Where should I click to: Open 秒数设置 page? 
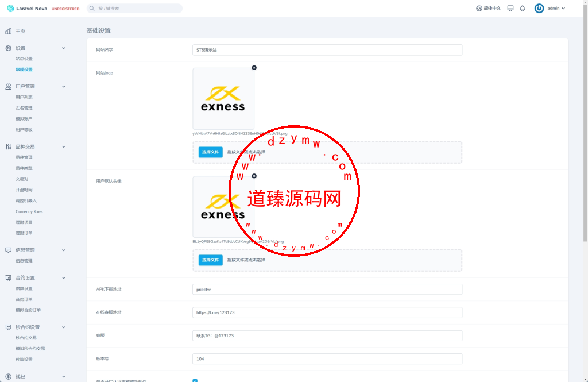[x=24, y=360]
